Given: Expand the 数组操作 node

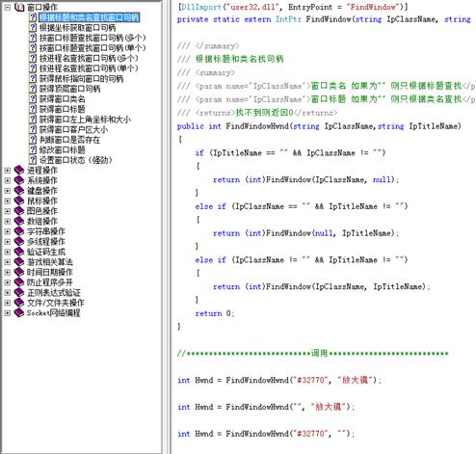Looking at the screenshot, I should point(8,222).
